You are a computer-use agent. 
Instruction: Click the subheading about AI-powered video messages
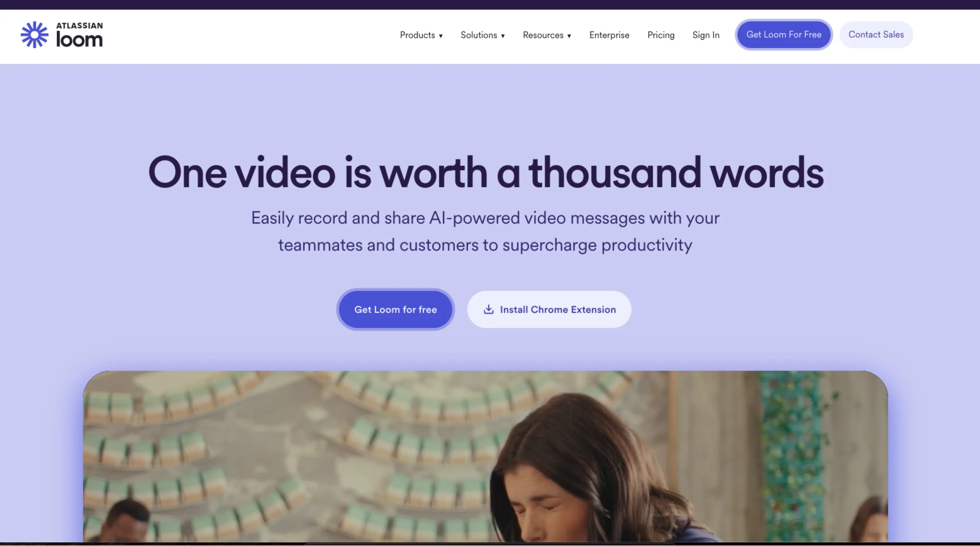485,231
